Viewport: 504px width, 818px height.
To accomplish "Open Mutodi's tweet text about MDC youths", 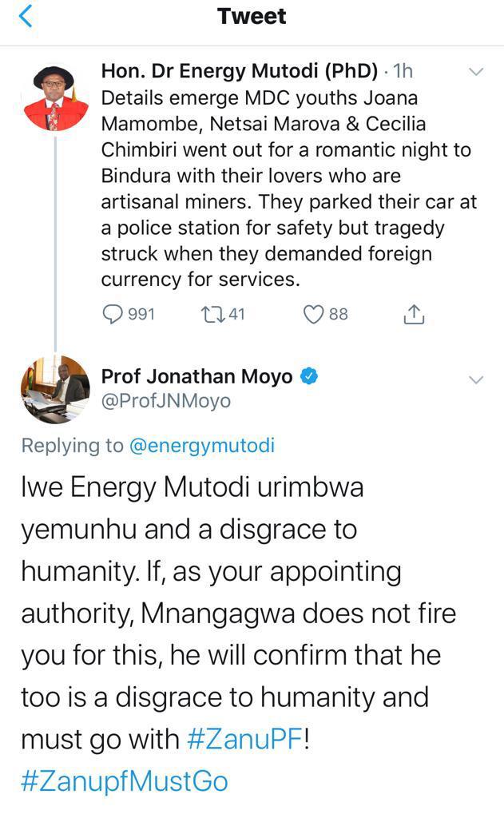I will tap(288, 189).
